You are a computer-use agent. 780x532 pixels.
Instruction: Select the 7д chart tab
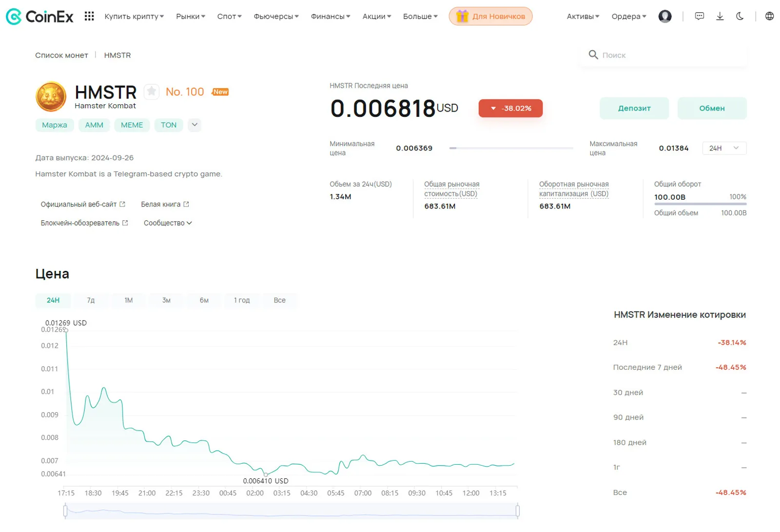(91, 301)
